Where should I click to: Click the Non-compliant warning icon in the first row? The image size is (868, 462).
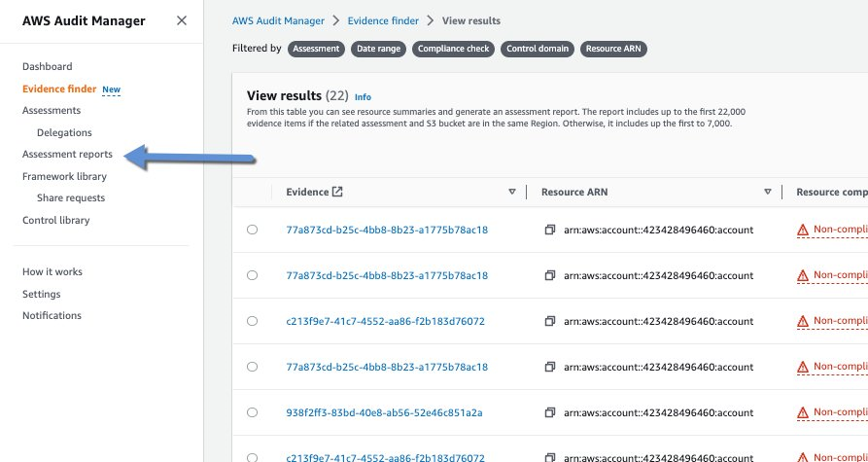[x=803, y=230]
